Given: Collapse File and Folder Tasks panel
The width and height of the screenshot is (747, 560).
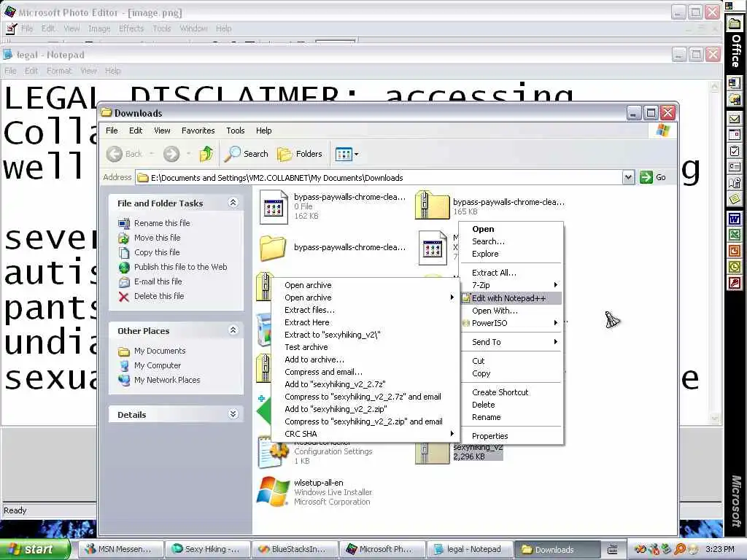Looking at the screenshot, I should tap(233, 203).
